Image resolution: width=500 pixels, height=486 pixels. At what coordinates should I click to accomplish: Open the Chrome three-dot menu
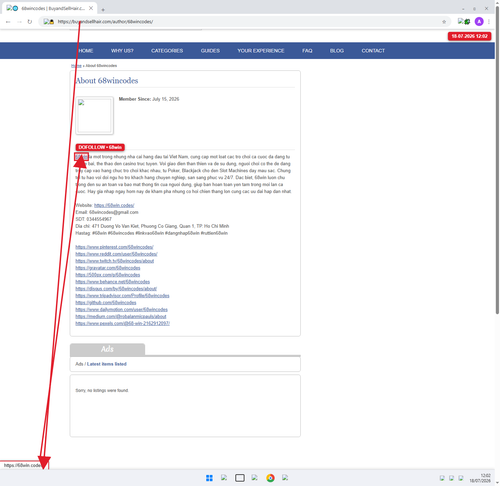pos(489,22)
